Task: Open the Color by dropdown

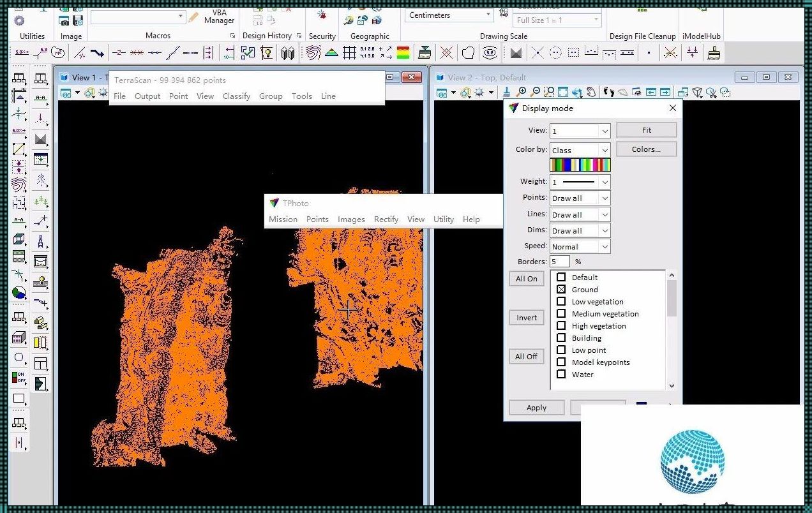Action: pos(580,150)
